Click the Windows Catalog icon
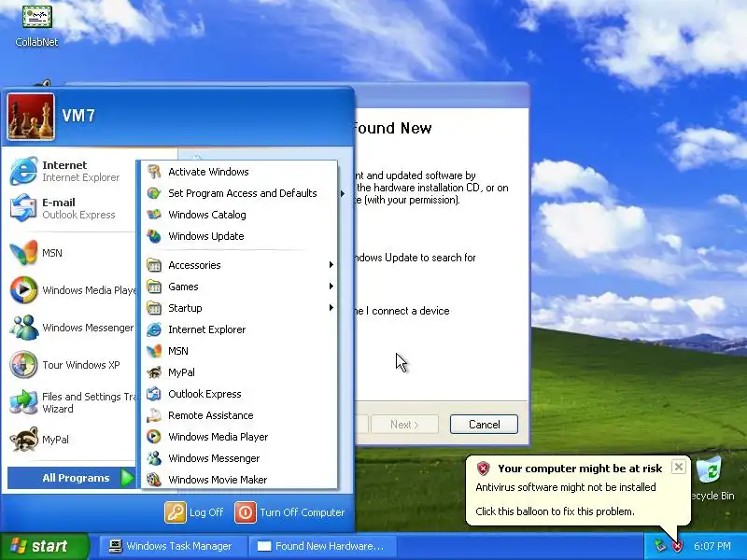The image size is (747, 560). point(154,215)
